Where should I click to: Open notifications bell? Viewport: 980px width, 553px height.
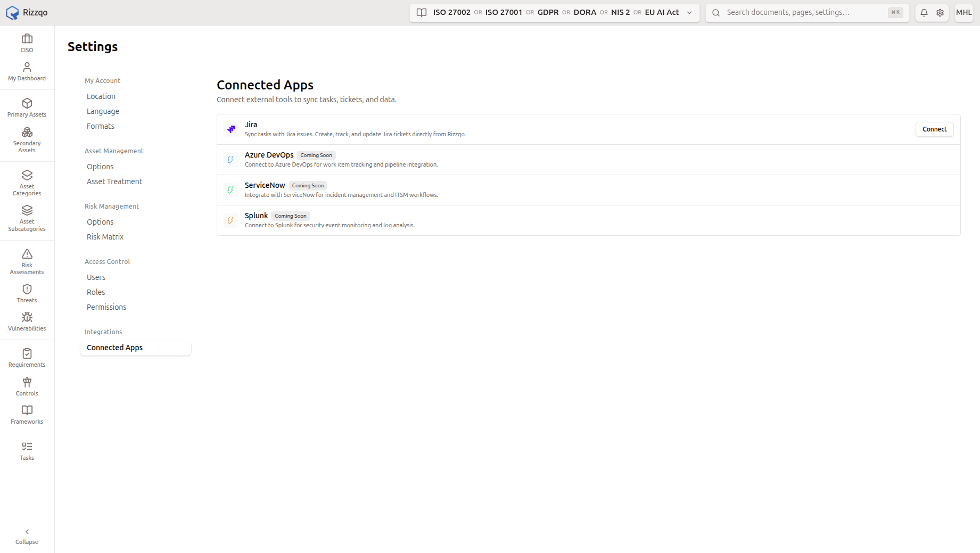(924, 12)
